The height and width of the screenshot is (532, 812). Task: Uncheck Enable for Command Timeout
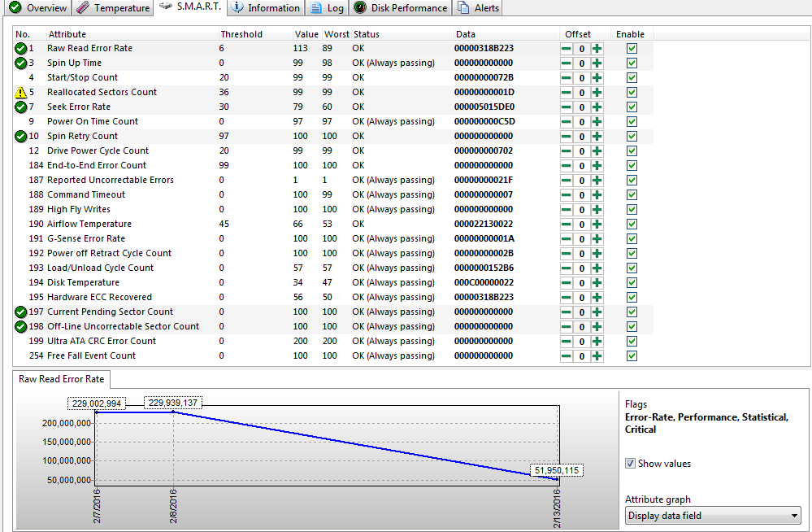[632, 195]
